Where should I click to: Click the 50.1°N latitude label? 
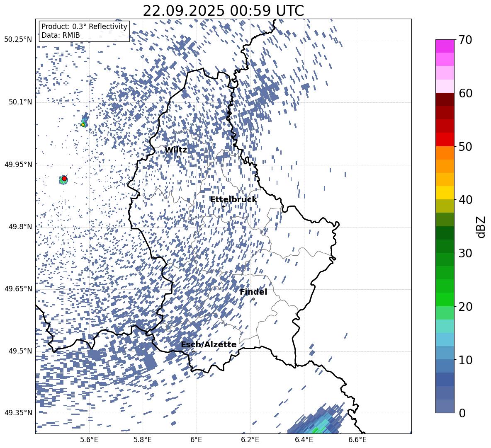20,102
